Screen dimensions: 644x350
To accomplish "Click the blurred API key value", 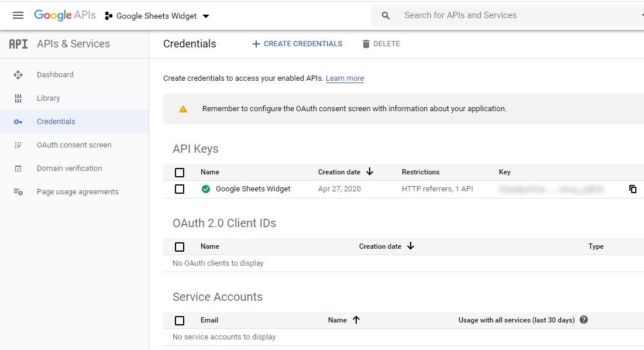I will (551, 190).
